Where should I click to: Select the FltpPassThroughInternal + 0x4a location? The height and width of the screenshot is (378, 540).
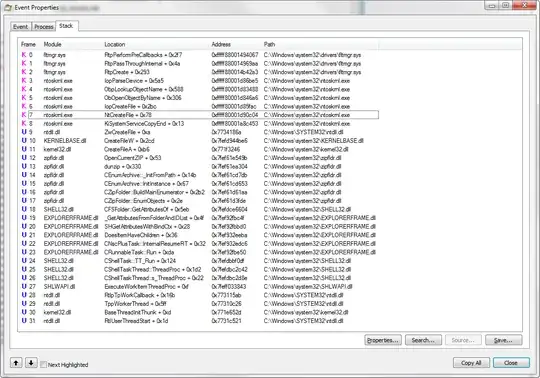click(x=142, y=63)
